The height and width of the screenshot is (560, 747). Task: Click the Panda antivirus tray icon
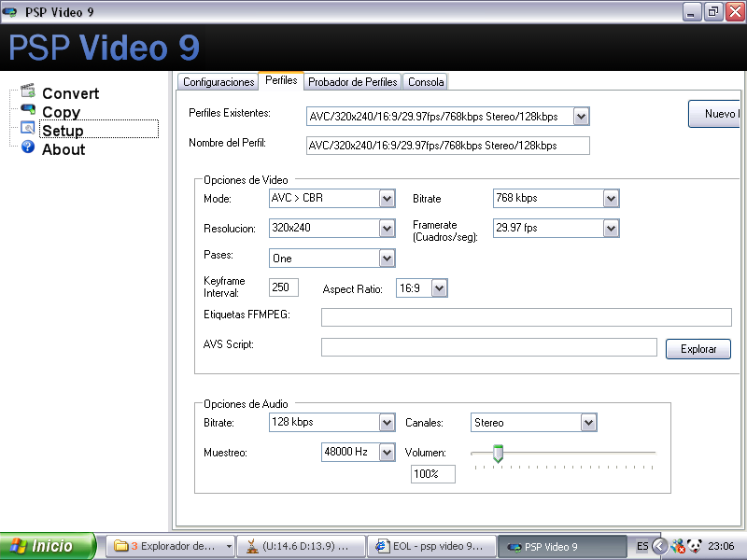point(695,546)
